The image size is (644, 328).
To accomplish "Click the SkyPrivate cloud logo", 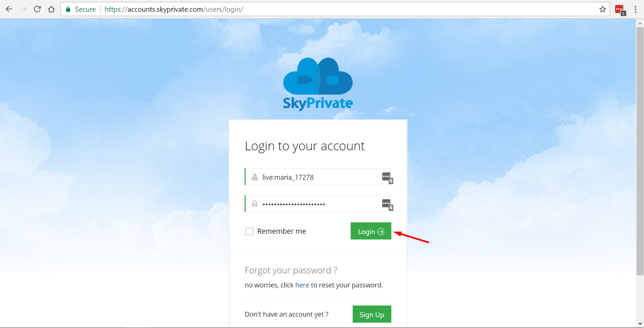I will coord(317,80).
